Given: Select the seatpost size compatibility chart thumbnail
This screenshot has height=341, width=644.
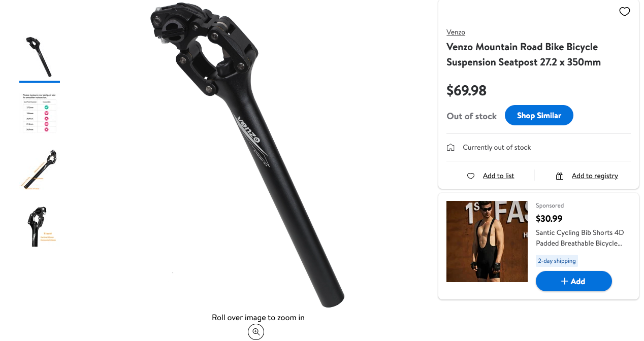Looking at the screenshot, I should [40, 113].
